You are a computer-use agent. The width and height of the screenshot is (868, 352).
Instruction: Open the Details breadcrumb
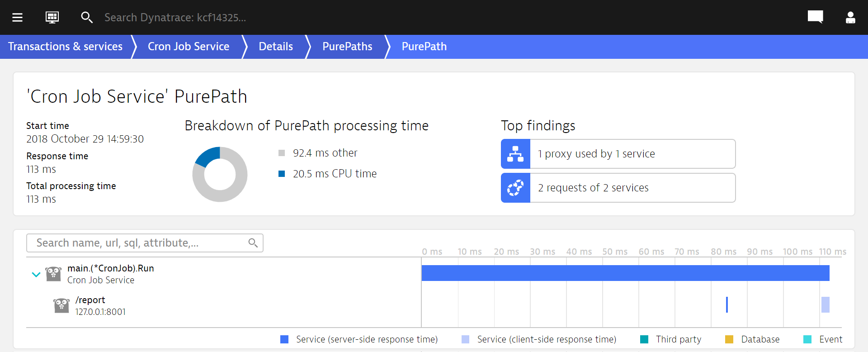(276, 47)
